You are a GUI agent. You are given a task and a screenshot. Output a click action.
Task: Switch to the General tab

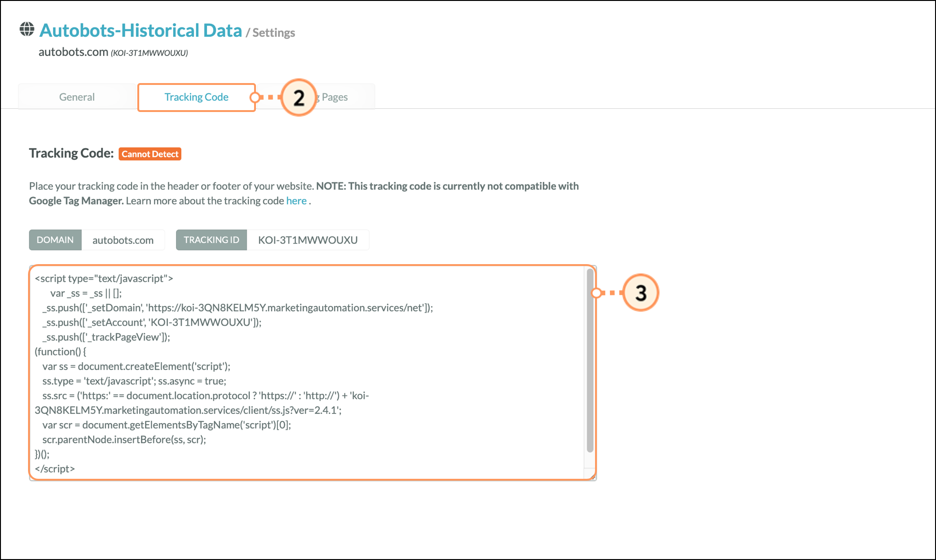(77, 97)
